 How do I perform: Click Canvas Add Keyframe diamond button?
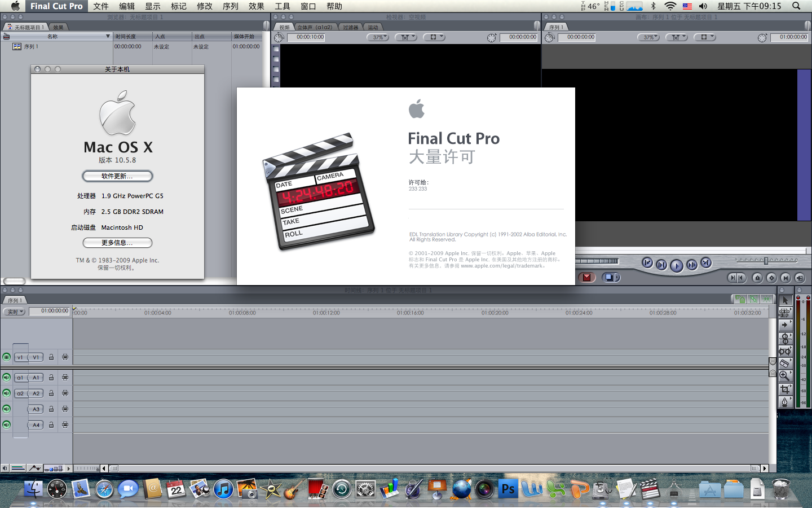(771, 278)
